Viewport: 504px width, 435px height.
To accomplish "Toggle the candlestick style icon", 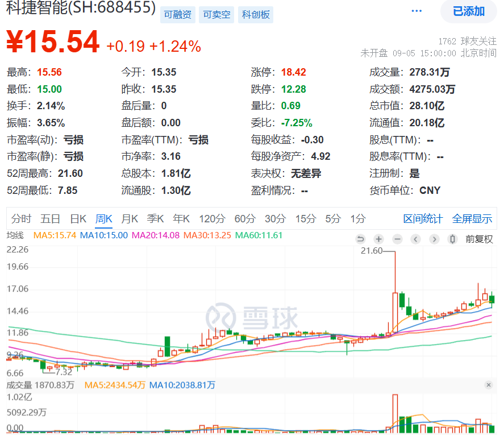I will tap(452, 239).
